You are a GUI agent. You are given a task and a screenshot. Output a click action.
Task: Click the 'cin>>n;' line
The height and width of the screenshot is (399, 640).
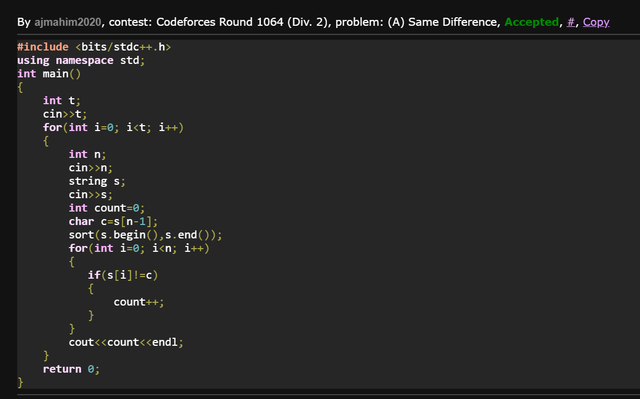[91, 168]
